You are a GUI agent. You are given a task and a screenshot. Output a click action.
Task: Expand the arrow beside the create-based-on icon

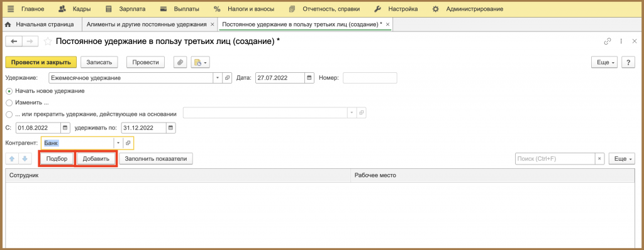click(206, 62)
